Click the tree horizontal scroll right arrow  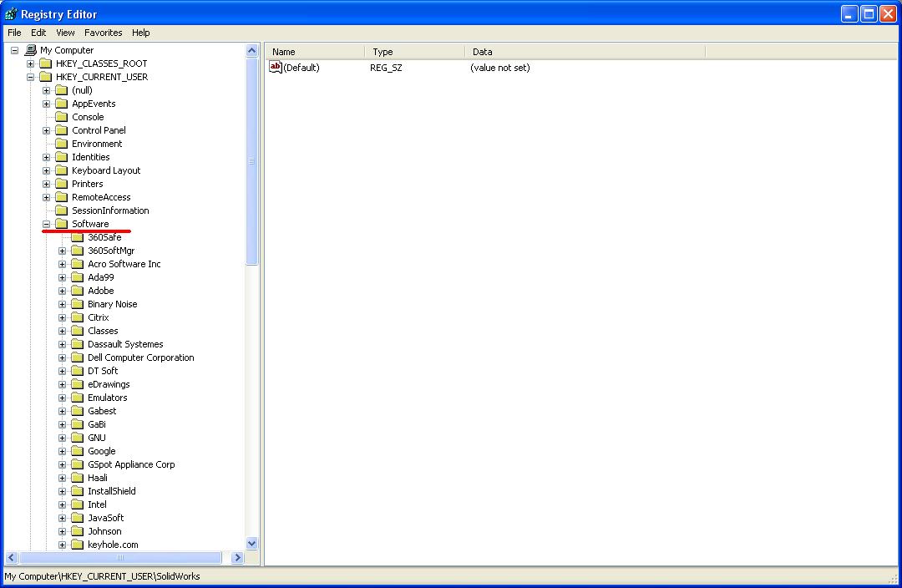click(237, 557)
